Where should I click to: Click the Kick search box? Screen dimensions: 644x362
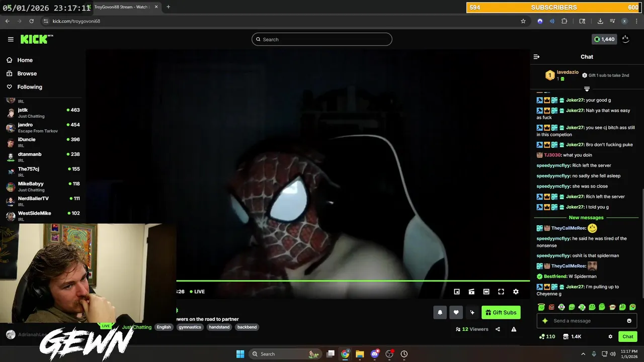pos(322,39)
